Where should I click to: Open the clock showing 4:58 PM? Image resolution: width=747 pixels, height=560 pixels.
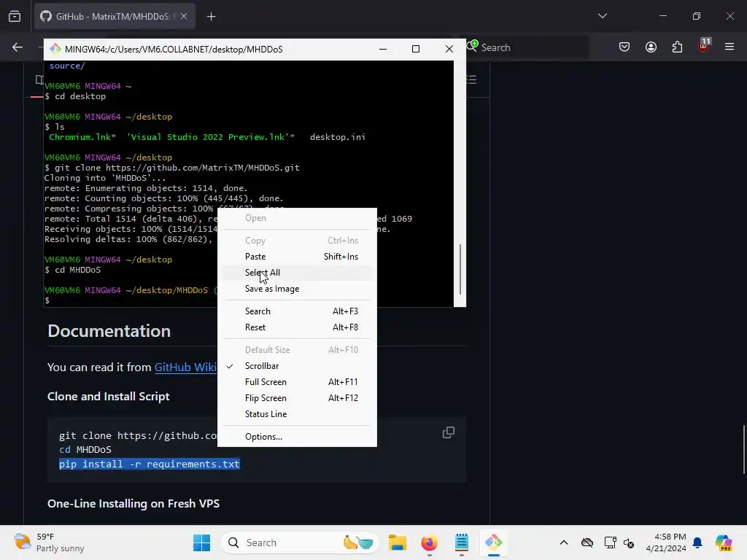coord(666,542)
